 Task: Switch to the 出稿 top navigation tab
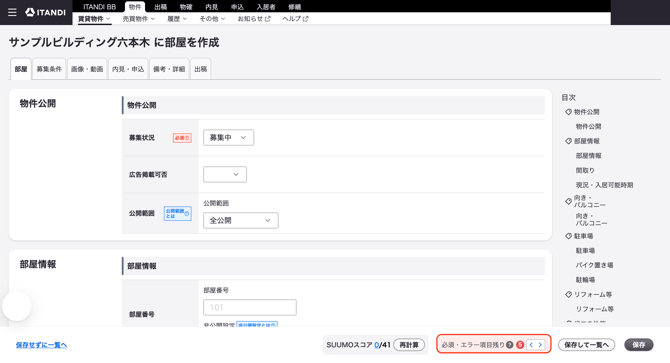point(161,7)
